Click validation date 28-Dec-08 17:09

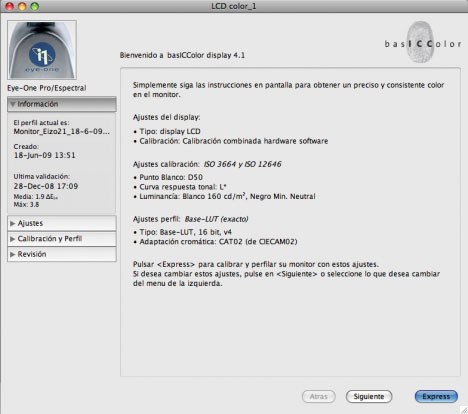click(46, 186)
